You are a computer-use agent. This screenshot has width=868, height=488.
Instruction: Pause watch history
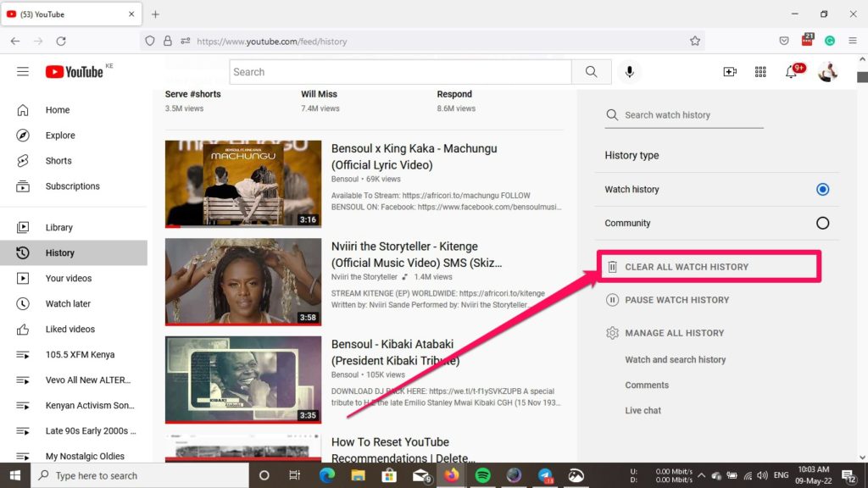click(x=668, y=300)
